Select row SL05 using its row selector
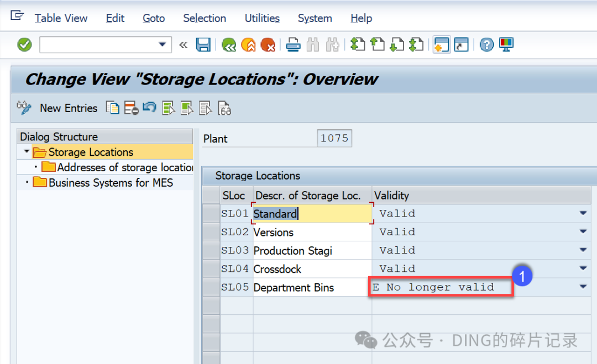Screen dimensions: 597x364 211,287
